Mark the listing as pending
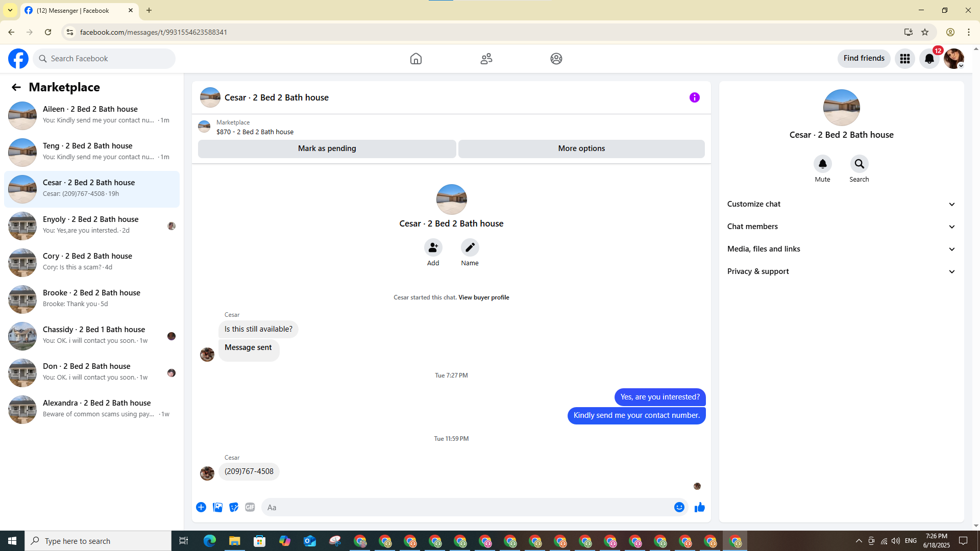 pyautogui.click(x=327, y=148)
